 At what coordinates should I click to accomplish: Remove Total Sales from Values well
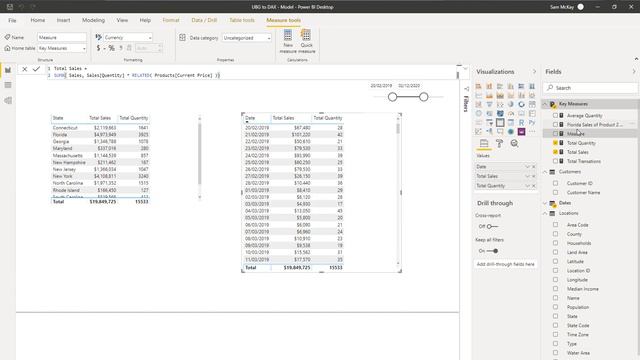pos(533,176)
